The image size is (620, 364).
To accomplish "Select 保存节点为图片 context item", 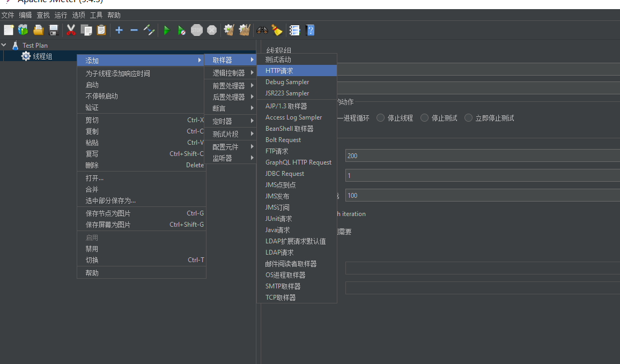I will 142,213.
